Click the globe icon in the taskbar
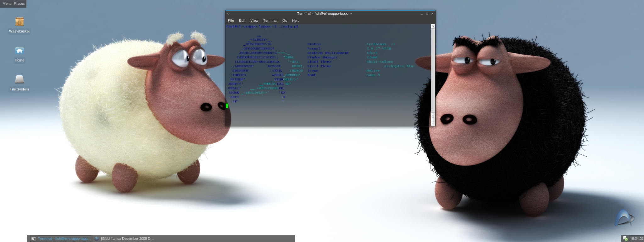Screen dimensions: 644x242 (97, 239)
